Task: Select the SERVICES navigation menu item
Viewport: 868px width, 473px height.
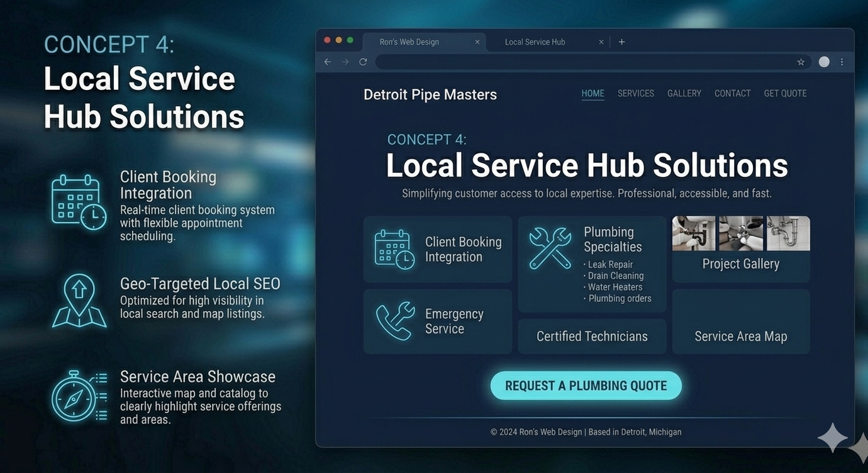Action: click(635, 93)
